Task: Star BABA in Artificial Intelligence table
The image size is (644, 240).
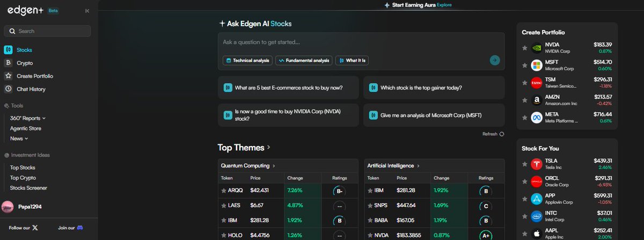Action: click(370, 220)
